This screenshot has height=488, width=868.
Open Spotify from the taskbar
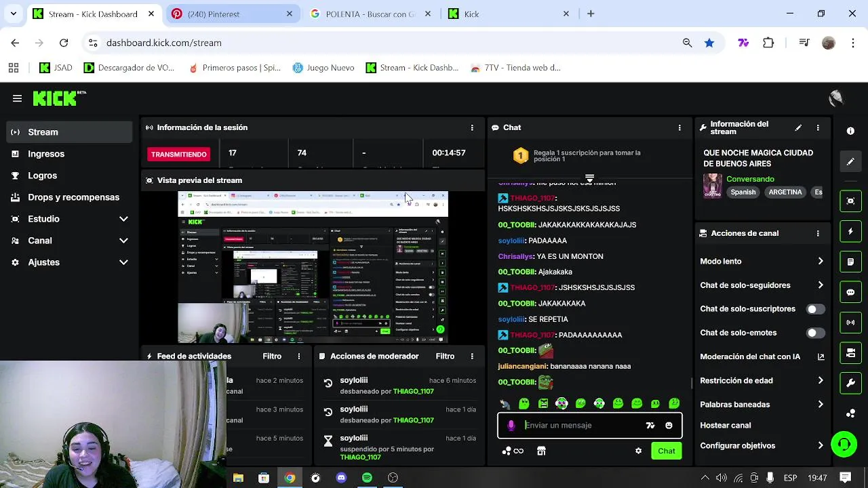coord(367,478)
